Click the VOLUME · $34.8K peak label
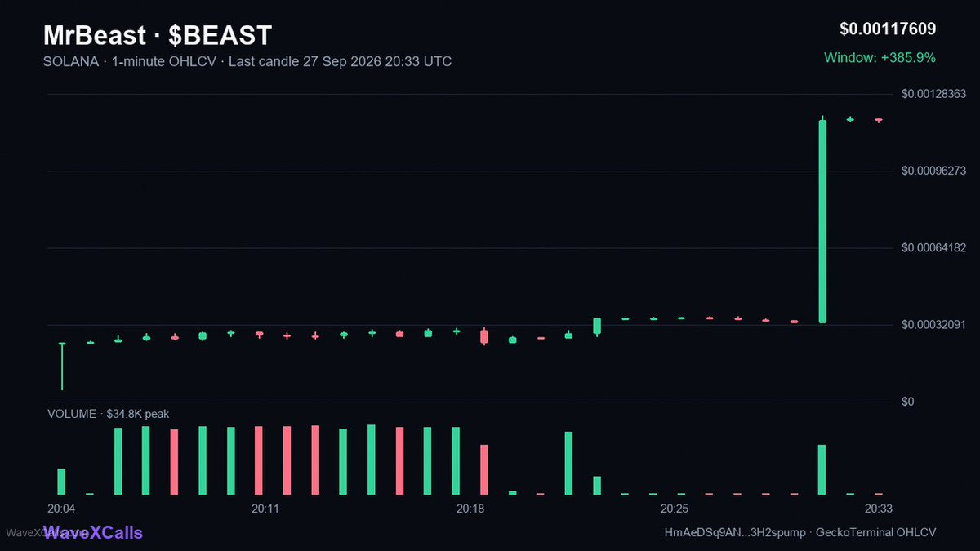Screen dimensions: 980x551 tap(109, 414)
